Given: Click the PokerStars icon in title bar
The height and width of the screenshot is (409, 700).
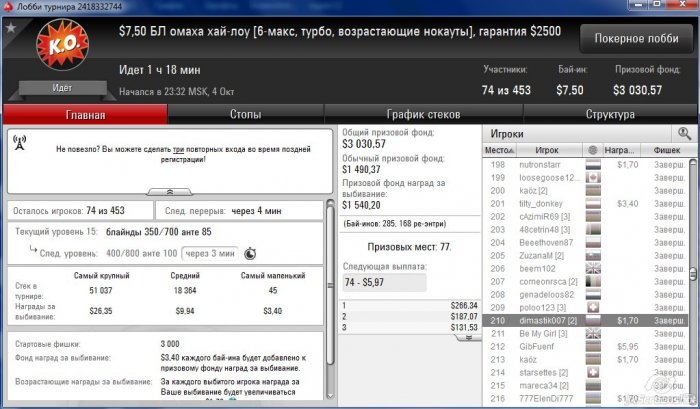Looking at the screenshot, I should [x=8, y=7].
